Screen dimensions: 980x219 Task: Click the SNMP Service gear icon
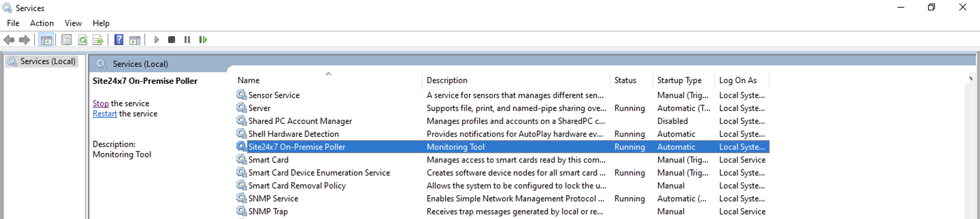click(241, 198)
